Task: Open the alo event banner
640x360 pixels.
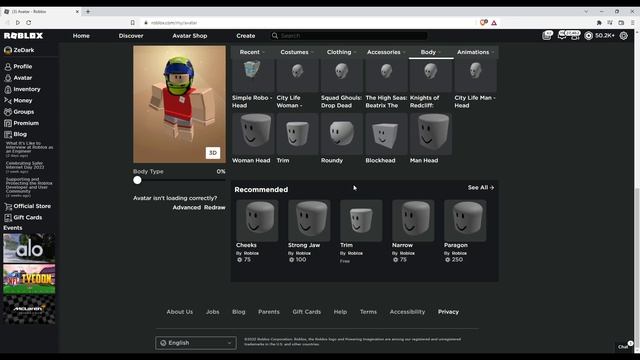Action: [29, 248]
